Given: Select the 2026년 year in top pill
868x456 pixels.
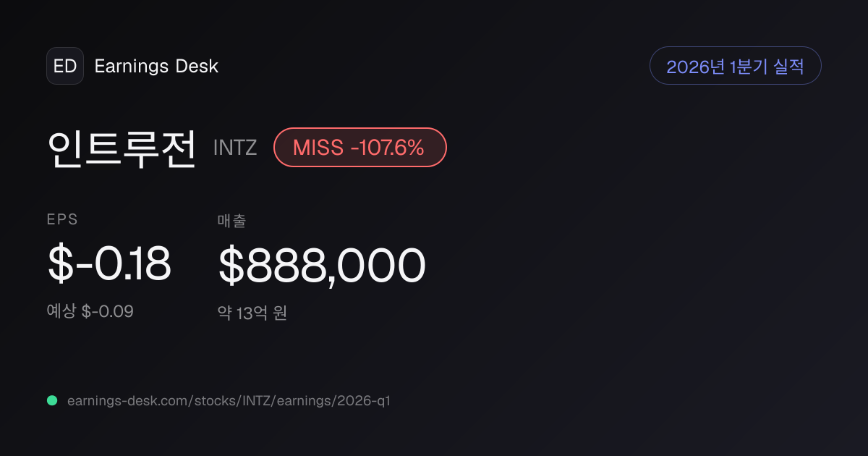Looking at the screenshot, I should tap(697, 66).
